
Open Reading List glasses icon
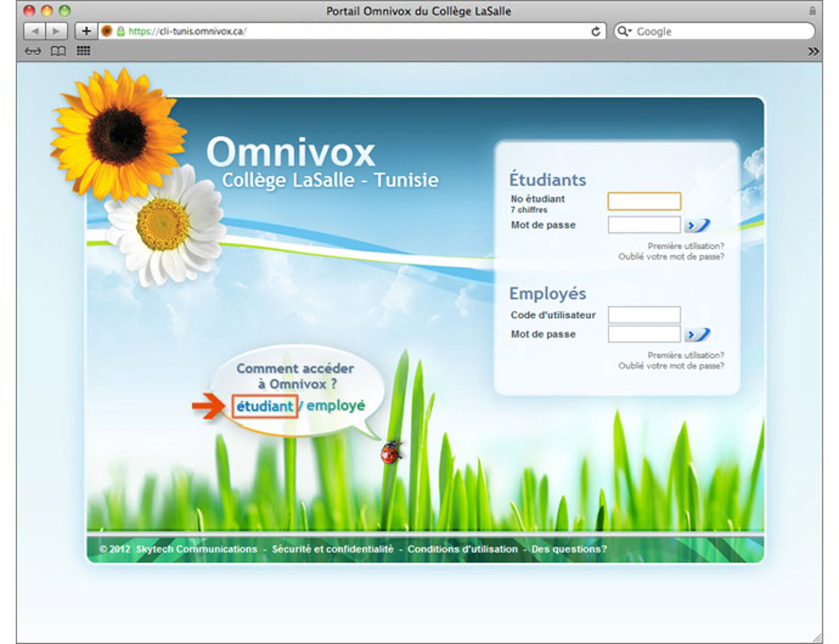pos(33,52)
